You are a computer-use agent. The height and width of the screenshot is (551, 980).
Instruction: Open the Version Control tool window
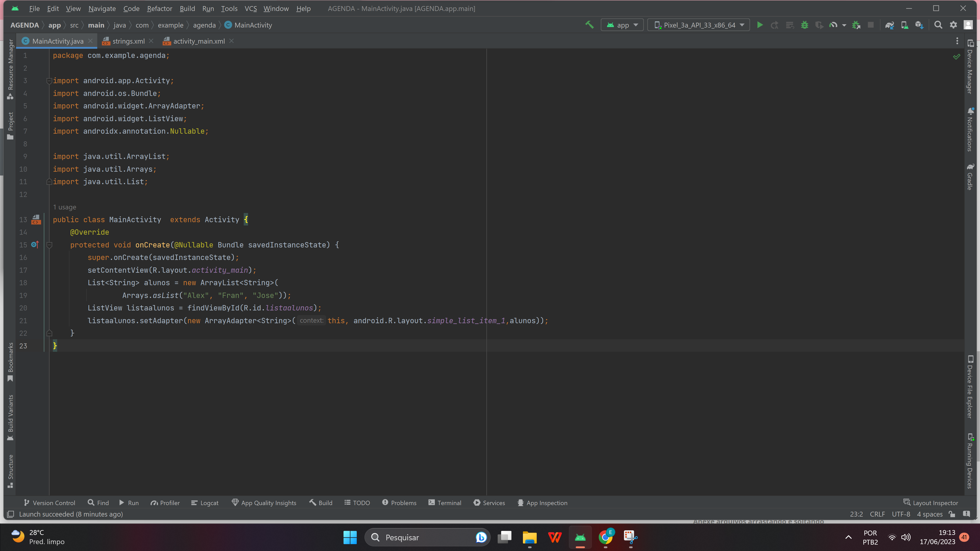coord(50,503)
